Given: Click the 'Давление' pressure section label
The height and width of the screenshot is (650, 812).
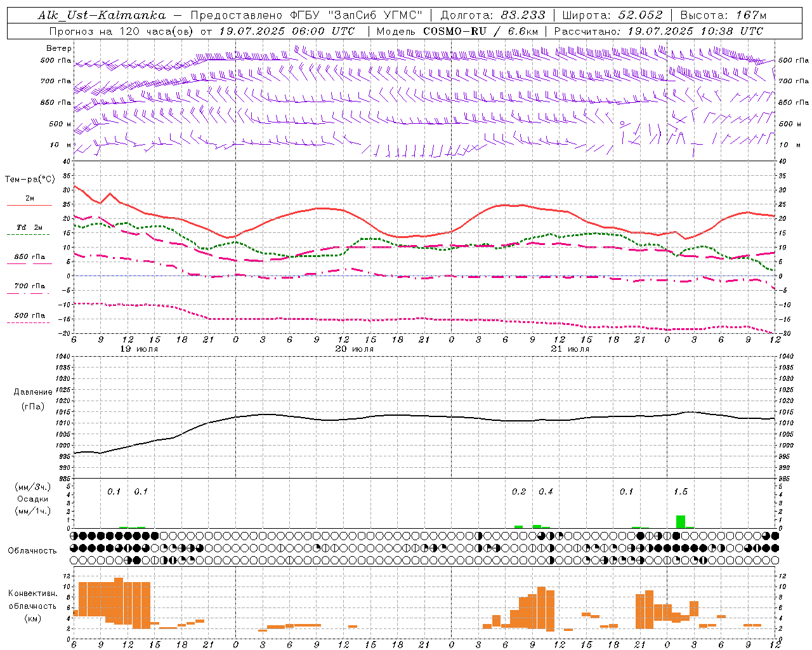Looking at the screenshot, I should coord(33,392).
